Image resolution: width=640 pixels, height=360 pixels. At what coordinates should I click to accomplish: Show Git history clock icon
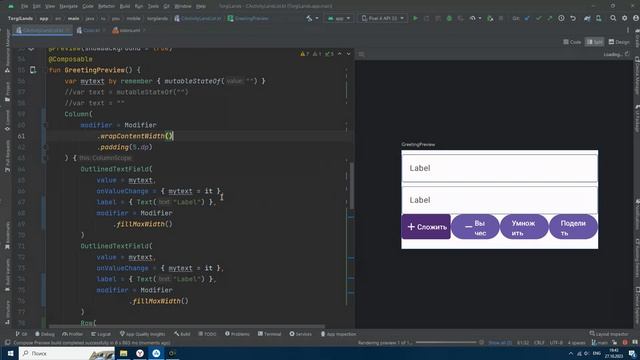(561, 18)
